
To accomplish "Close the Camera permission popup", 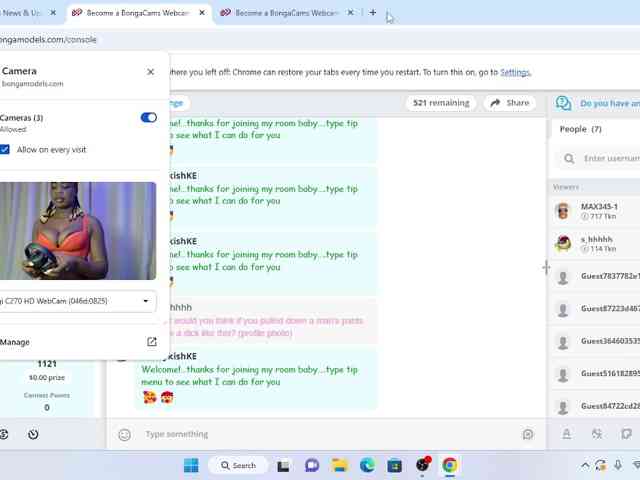I will click(x=150, y=72).
